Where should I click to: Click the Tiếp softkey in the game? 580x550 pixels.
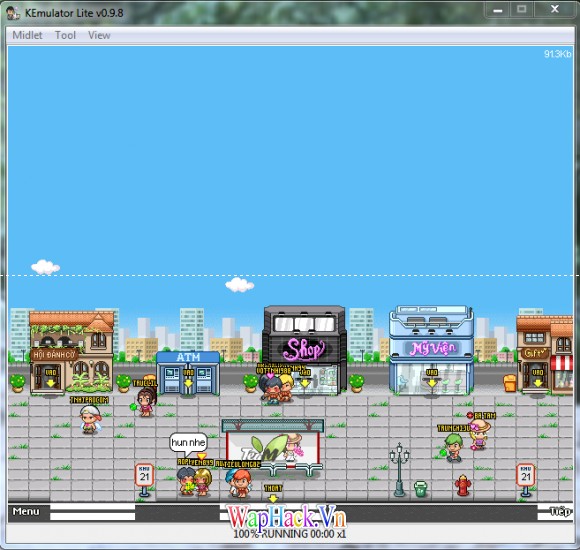pos(560,512)
